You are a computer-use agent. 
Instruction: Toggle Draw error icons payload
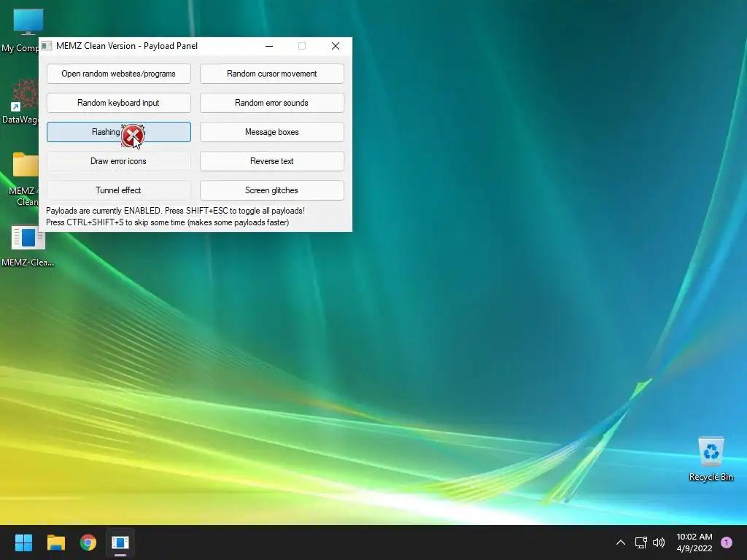pos(119,161)
